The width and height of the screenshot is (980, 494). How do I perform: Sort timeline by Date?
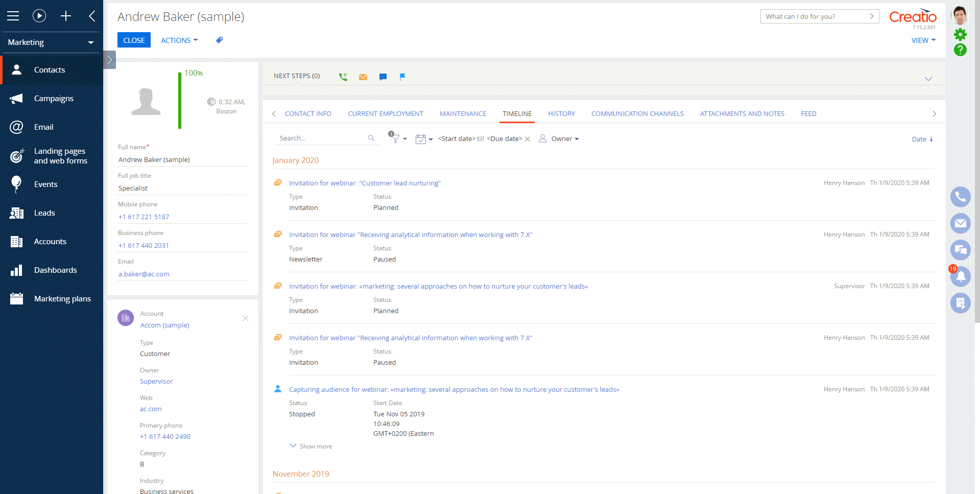922,139
